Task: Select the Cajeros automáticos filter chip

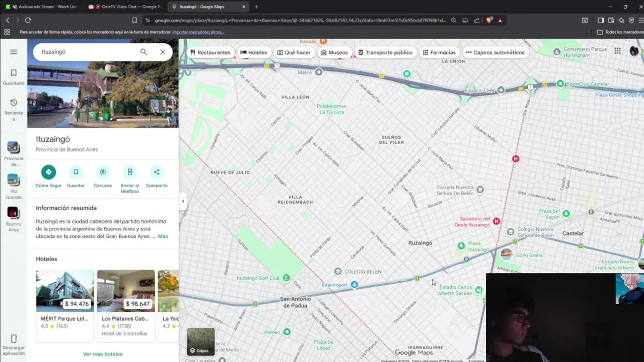Action: point(495,52)
